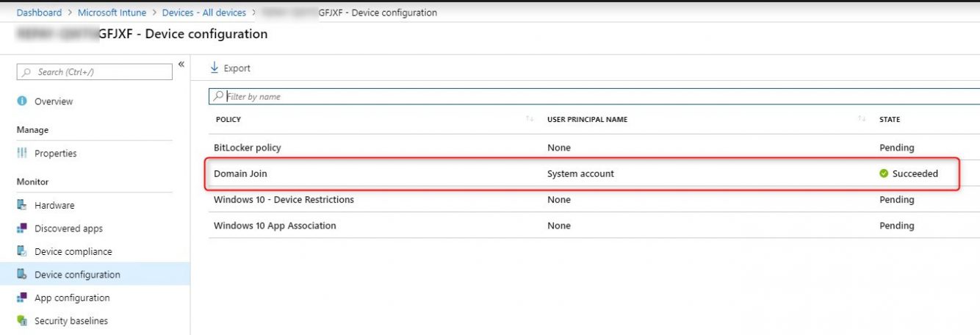980x335 pixels.
Task: Click the Device compliance icon
Action: tap(22, 251)
